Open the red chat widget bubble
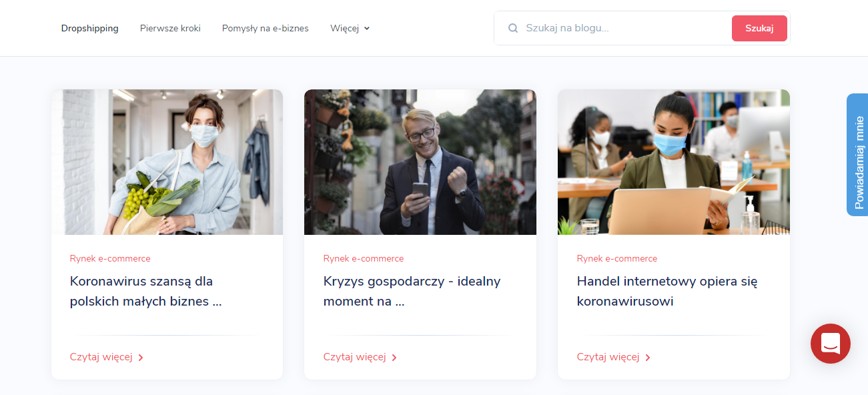Screen dimensions: 868x395 [x=830, y=344]
